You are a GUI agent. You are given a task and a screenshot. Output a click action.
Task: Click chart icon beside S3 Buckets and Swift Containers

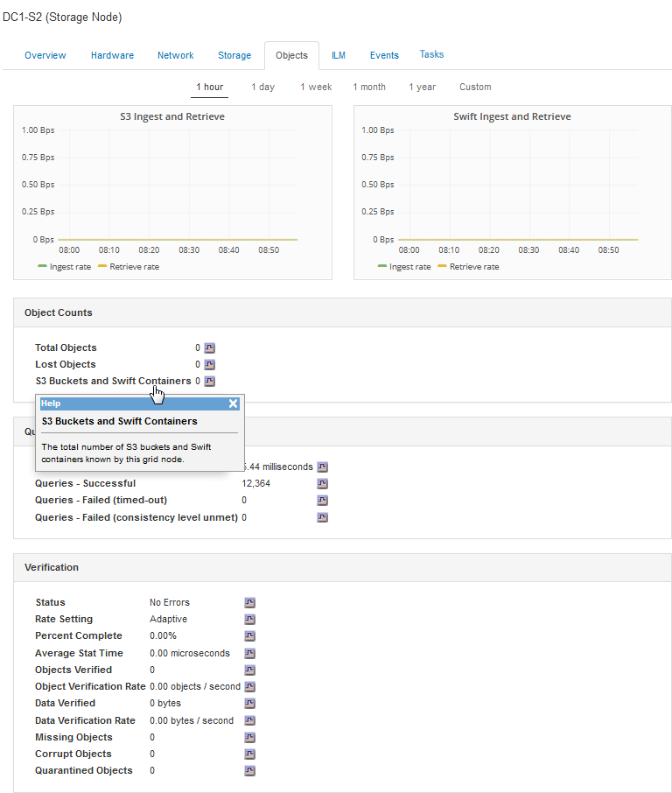coord(209,381)
